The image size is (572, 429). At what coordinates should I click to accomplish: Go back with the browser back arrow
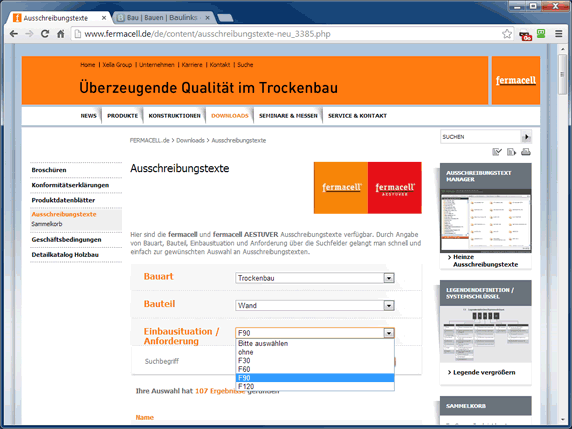(x=14, y=34)
